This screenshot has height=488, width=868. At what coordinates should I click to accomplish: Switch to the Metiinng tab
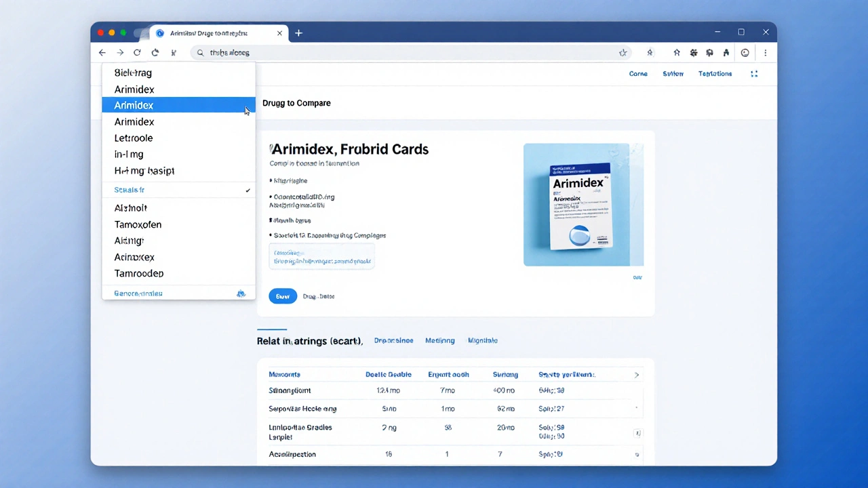pyautogui.click(x=439, y=341)
